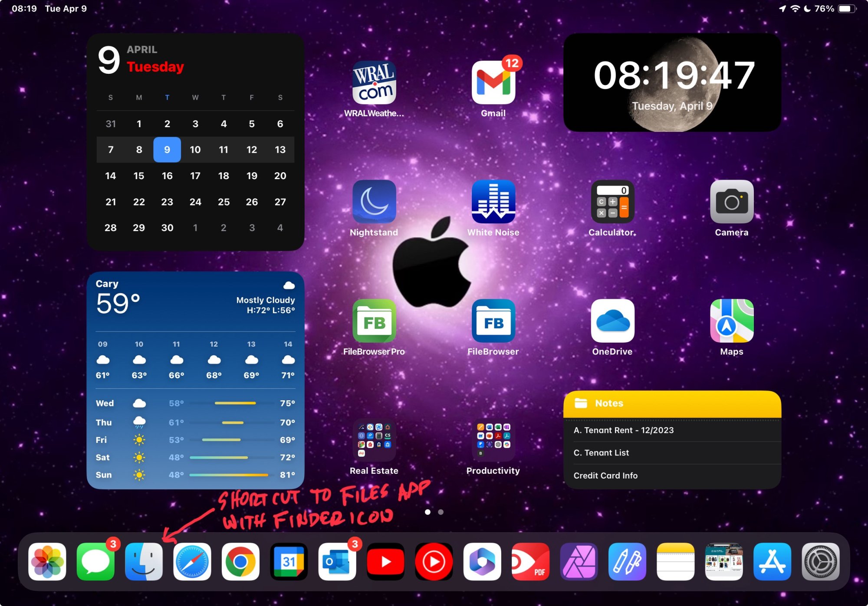
Task: Open YouTube Music from the dock
Action: click(x=434, y=562)
